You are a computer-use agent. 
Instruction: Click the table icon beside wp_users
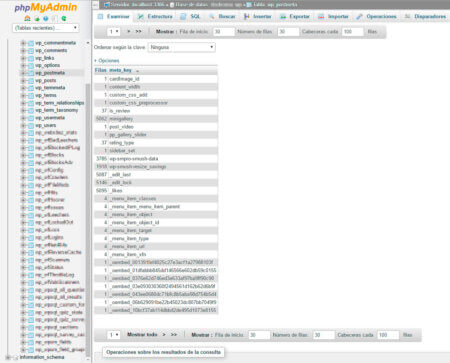pyautogui.click(x=31, y=126)
